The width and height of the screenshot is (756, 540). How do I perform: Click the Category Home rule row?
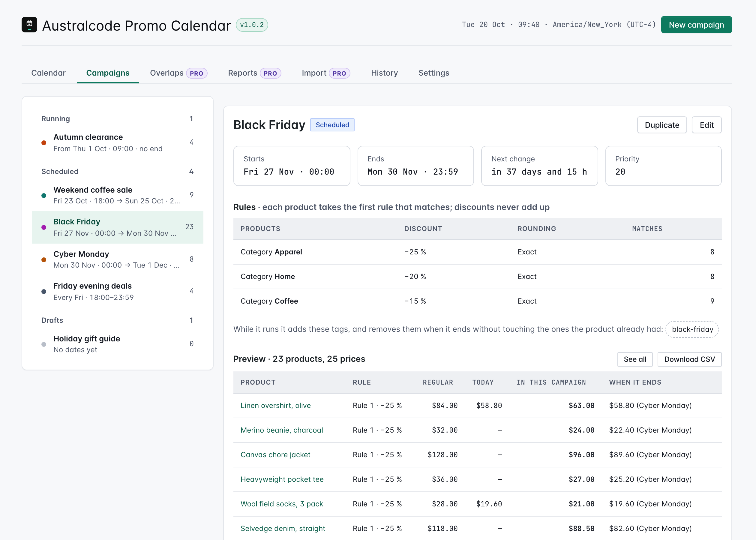point(477,277)
